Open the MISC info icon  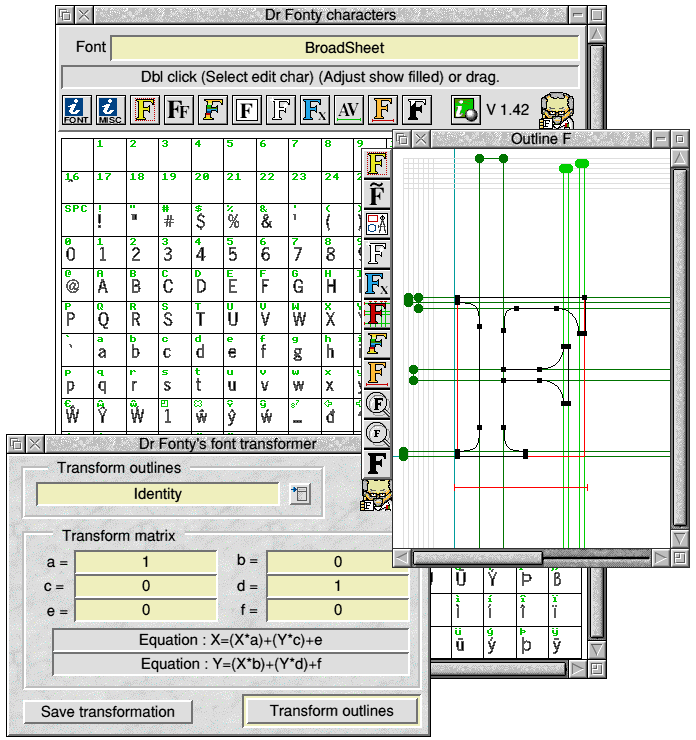coord(110,110)
